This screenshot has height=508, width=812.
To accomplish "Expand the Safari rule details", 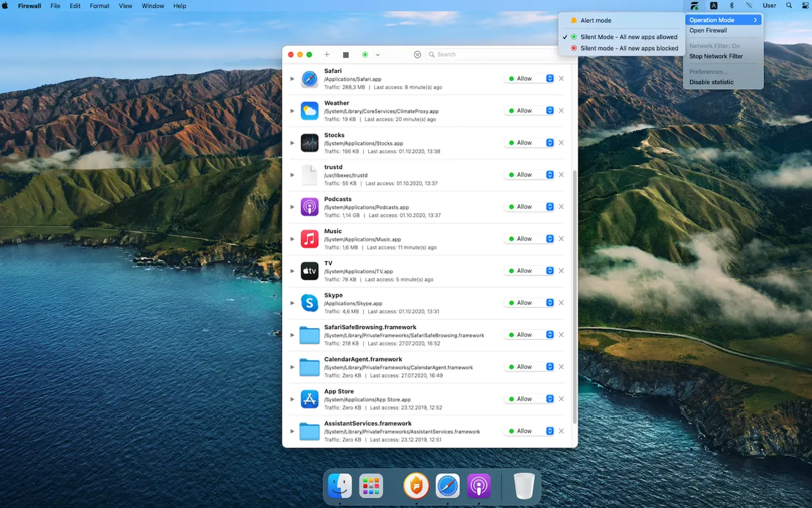I will [x=292, y=78].
